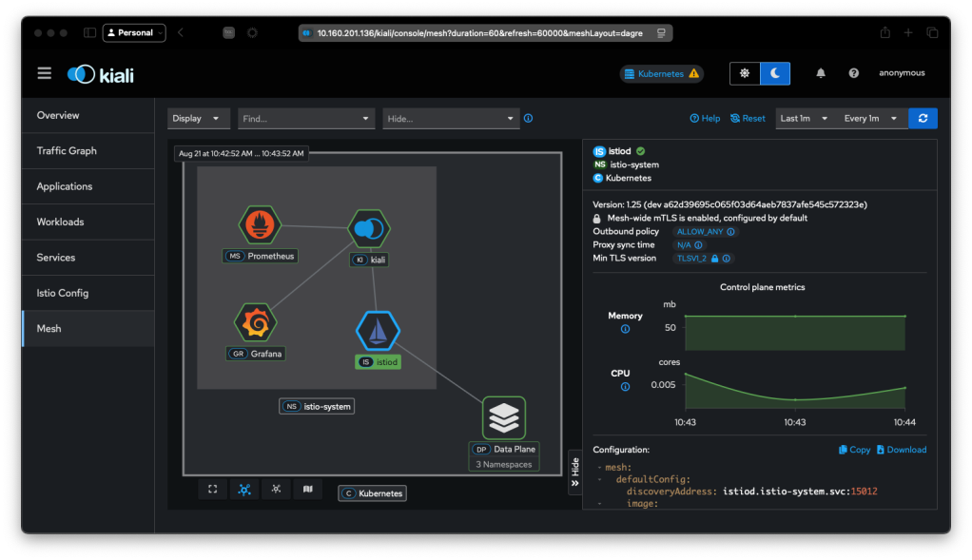Click the Prometheus node icon

(x=260, y=224)
